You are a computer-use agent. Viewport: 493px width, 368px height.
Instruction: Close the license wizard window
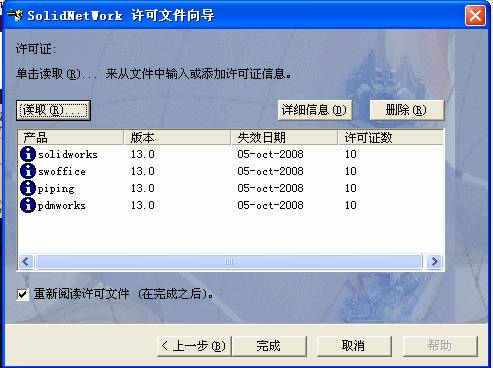pyautogui.click(x=475, y=15)
